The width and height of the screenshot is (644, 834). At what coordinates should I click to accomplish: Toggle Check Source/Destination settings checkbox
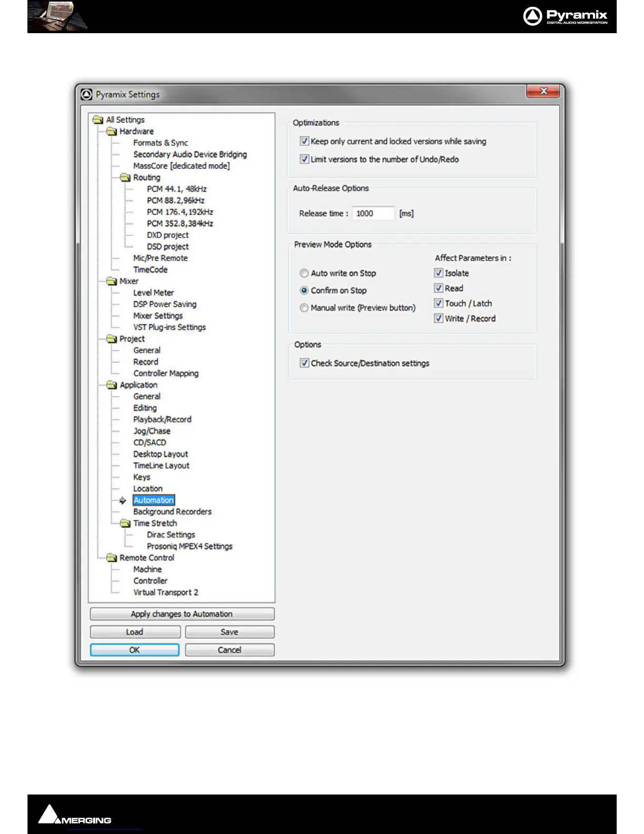coord(304,363)
